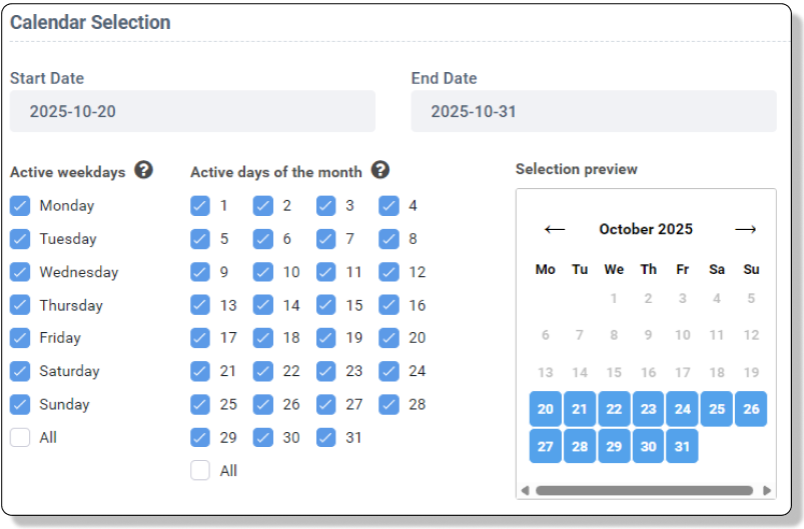Screen dimensions: 804x529
Task: Click the End Date input field
Action: 593,111
